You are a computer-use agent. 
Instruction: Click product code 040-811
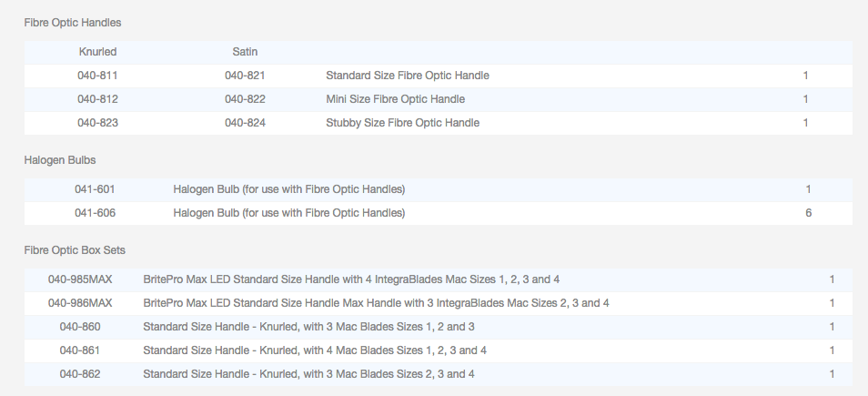(97, 76)
